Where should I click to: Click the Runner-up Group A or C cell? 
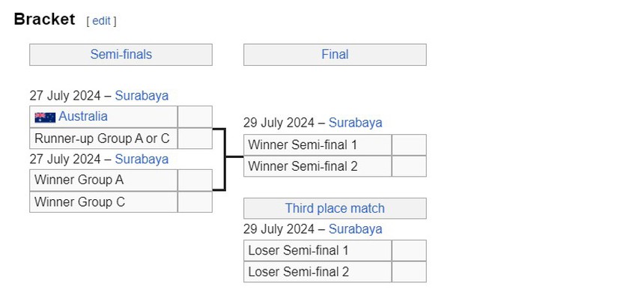[x=103, y=139]
